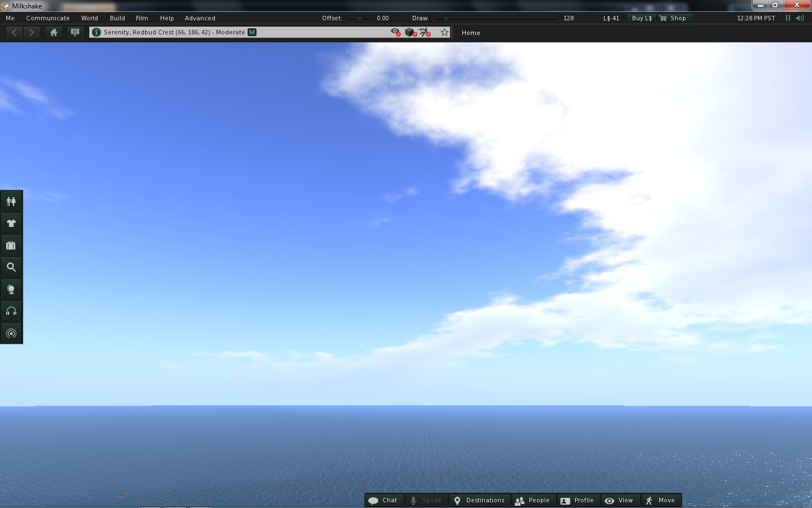Click the location address bar field
812x508 pixels.
click(237, 33)
